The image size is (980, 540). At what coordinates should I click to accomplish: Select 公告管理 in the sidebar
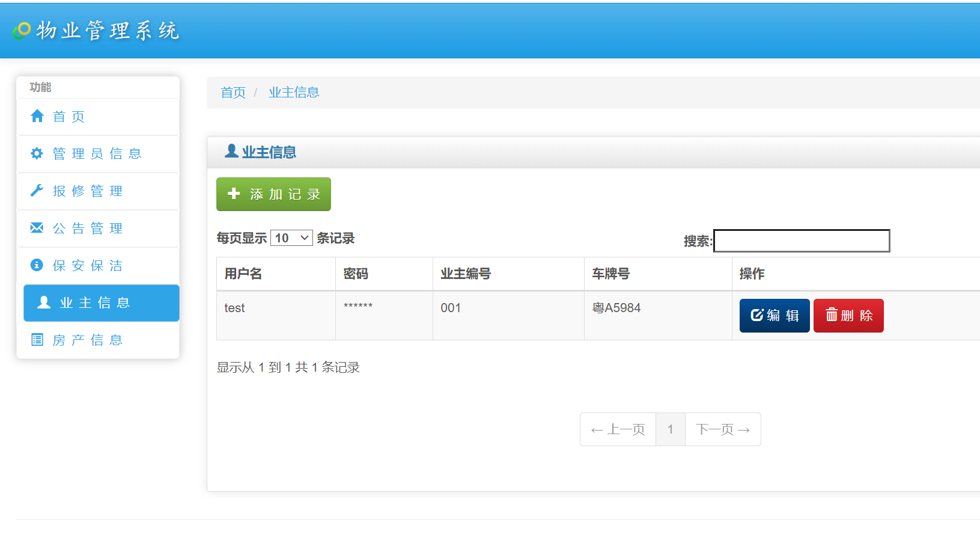(x=98, y=229)
